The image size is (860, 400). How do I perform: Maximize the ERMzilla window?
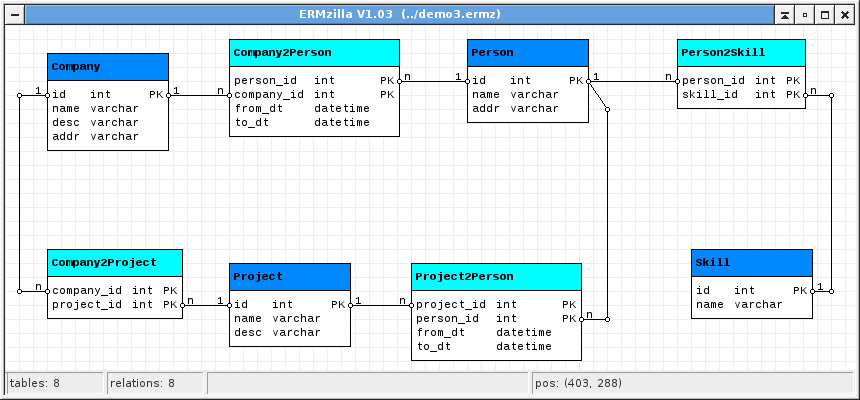[824, 15]
